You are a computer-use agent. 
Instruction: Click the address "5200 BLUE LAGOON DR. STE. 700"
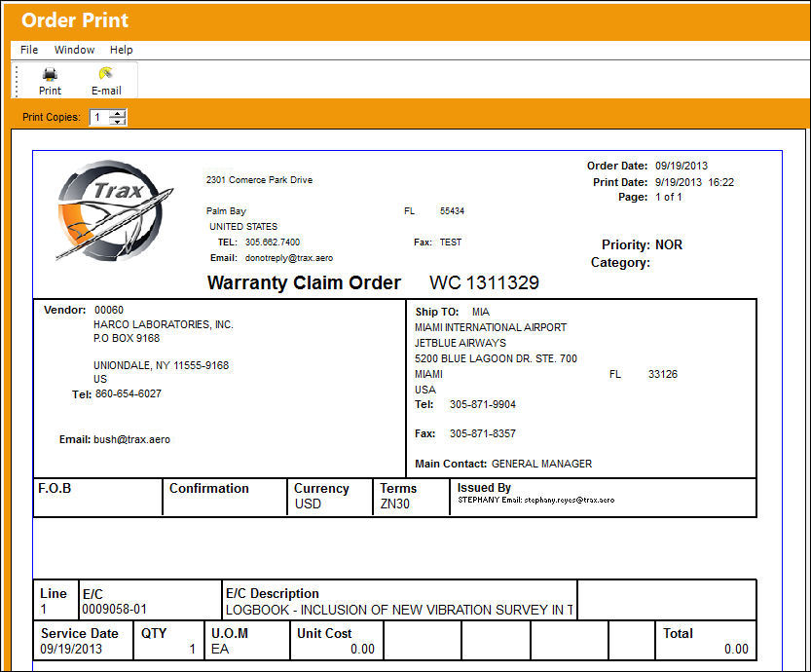tap(496, 358)
